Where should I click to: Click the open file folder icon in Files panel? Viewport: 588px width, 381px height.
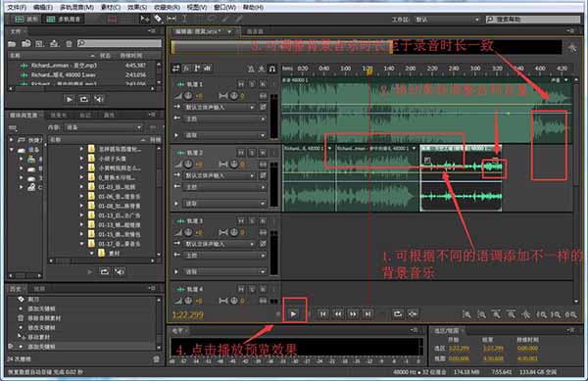coord(12,44)
